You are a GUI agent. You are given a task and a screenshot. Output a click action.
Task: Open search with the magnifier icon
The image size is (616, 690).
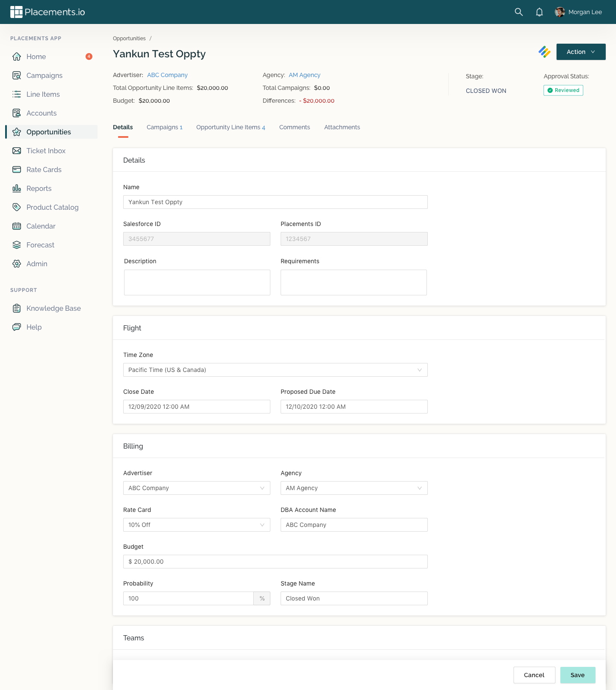tap(518, 12)
